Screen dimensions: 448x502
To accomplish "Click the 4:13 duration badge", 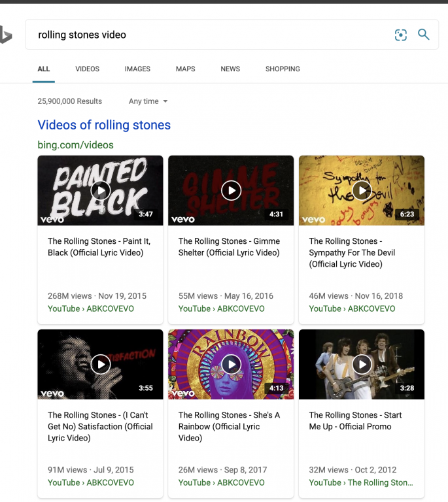I will (x=276, y=388).
